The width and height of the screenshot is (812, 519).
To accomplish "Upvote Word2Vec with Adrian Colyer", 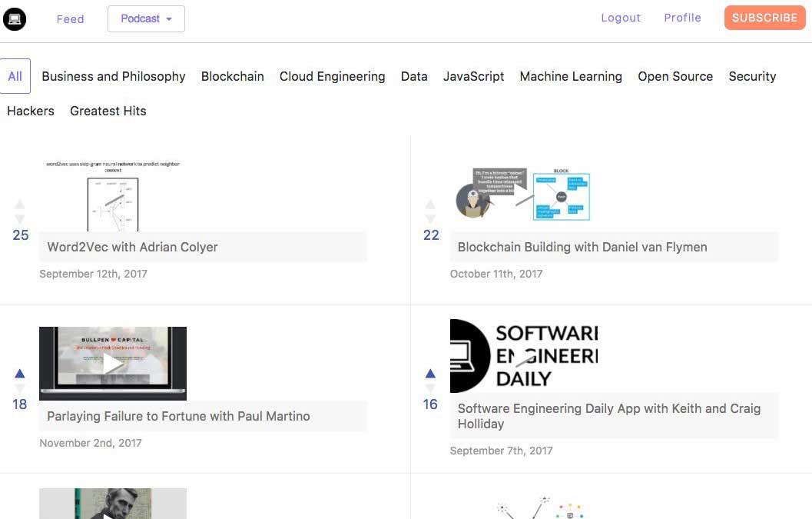I will click(20, 205).
